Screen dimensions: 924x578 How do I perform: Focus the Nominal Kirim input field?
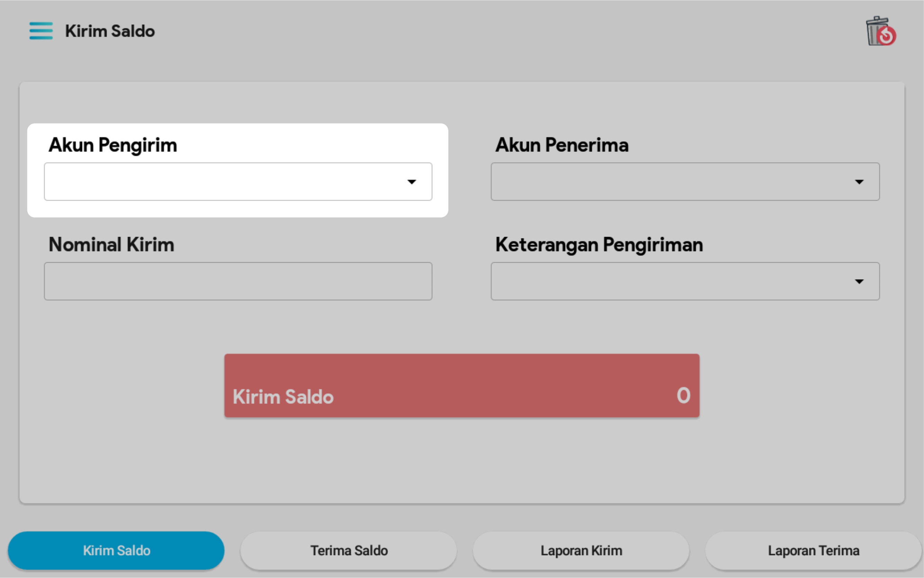[x=238, y=281]
